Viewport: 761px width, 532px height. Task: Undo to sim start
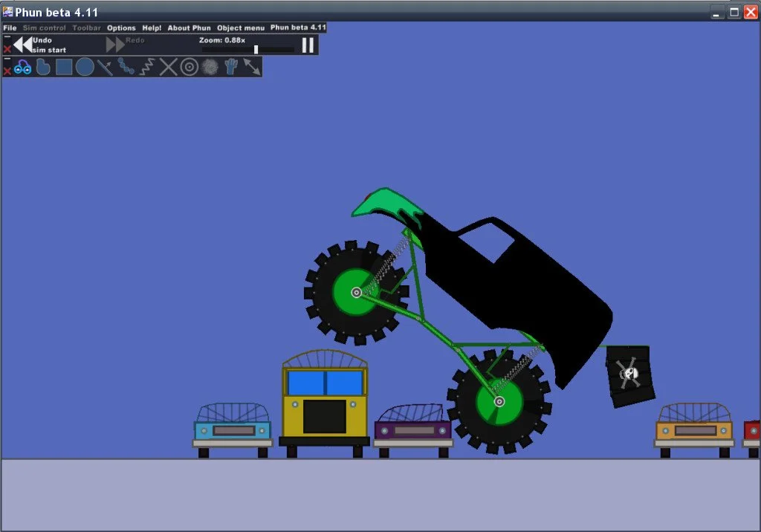(23, 45)
